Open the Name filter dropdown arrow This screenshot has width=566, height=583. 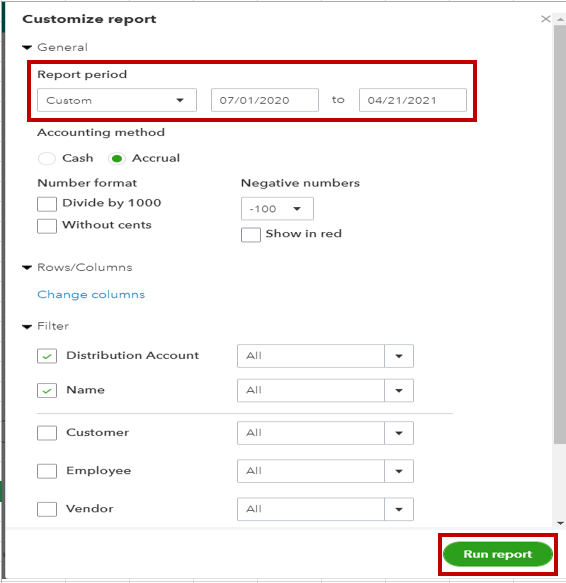point(399,390)
